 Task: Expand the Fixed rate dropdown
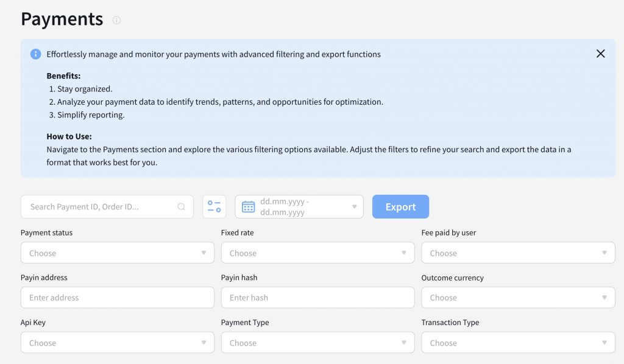(317, 253)
